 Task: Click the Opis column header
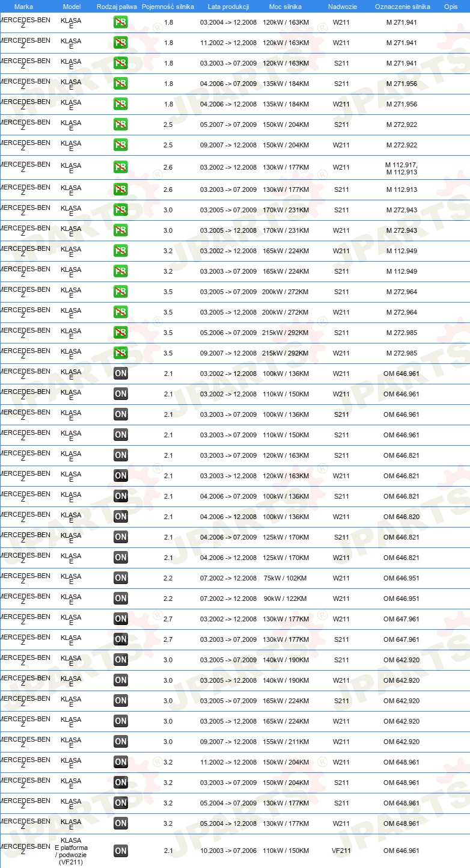coord(450,7)
